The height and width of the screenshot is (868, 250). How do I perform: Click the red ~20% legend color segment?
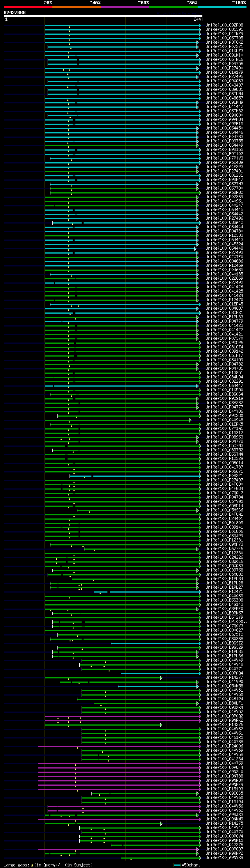(28, 7)
